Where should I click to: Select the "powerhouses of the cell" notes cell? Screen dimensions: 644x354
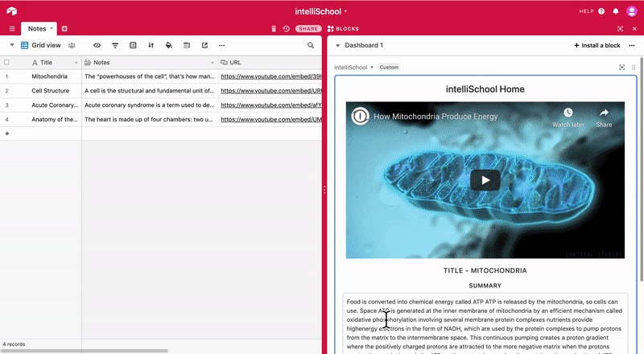[150, 76]
